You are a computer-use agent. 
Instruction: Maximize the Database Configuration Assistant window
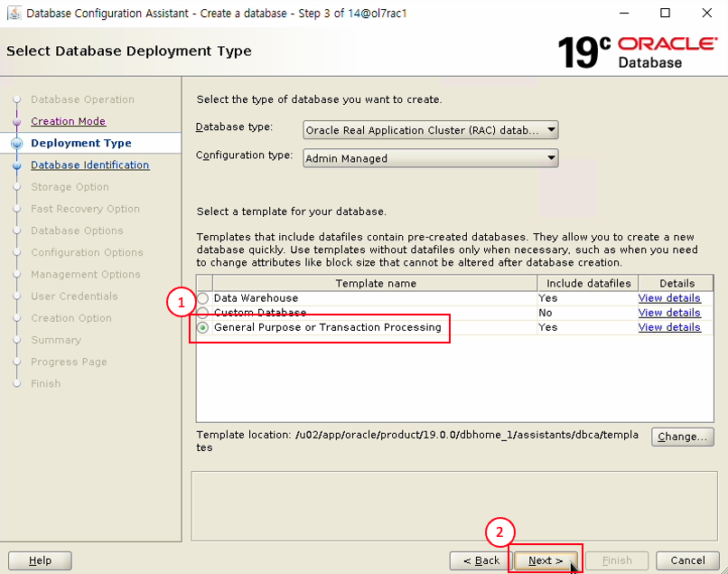tap(665, 13)
